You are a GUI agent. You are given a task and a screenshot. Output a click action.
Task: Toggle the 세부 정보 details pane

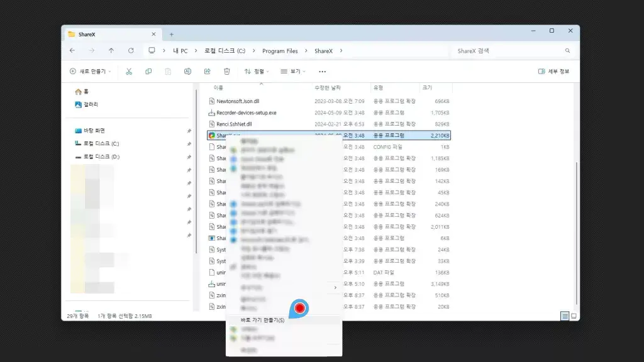(553, 72)
